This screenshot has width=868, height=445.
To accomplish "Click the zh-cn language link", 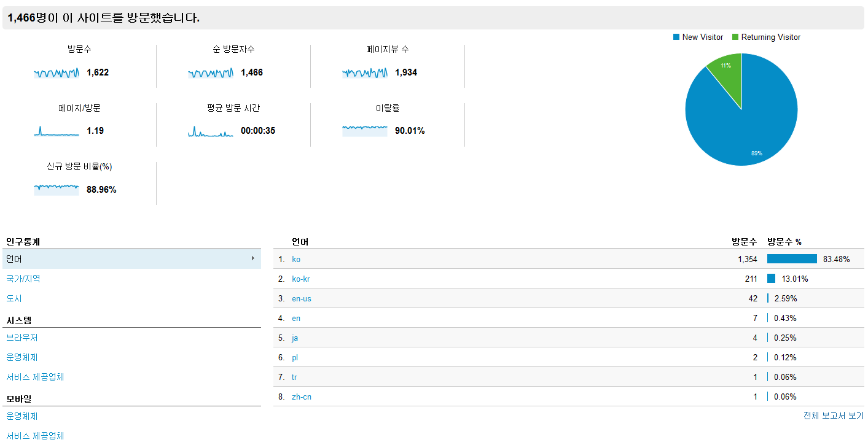I will (302, 397).
